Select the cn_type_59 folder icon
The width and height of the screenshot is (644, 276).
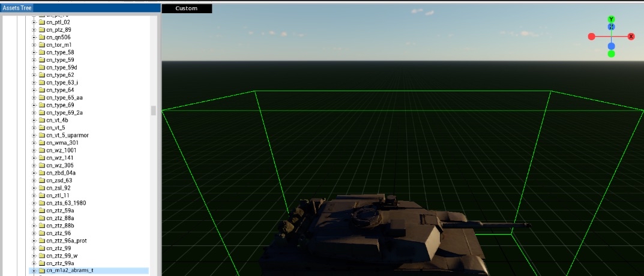tap(41, 60)
